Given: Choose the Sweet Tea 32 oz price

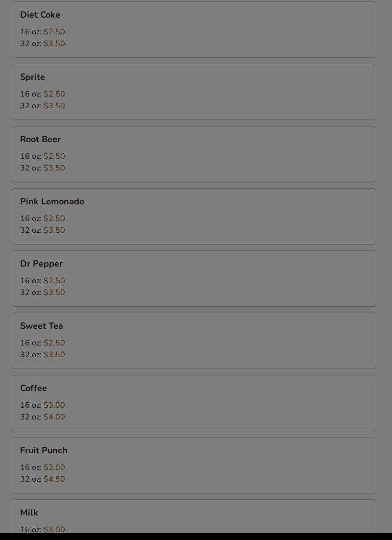Looking at the screenshot, I should [54, 354].
